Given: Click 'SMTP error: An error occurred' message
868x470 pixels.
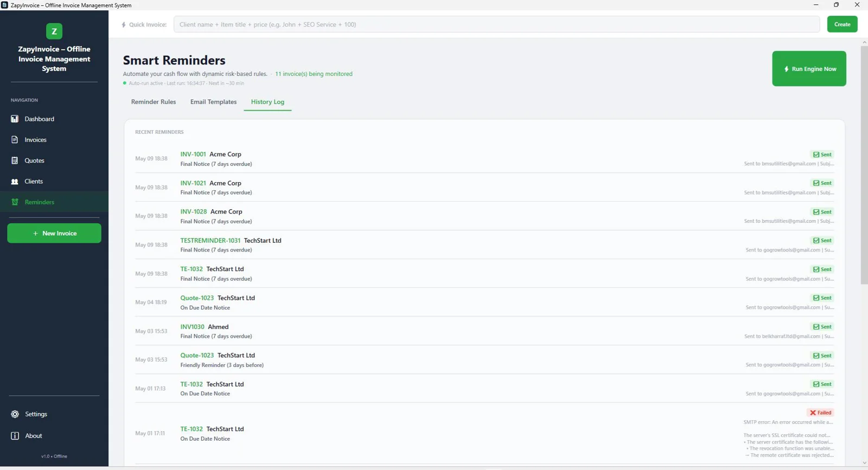Looking at the screenshot, I should pyautogui.click(x=788, y=422).
